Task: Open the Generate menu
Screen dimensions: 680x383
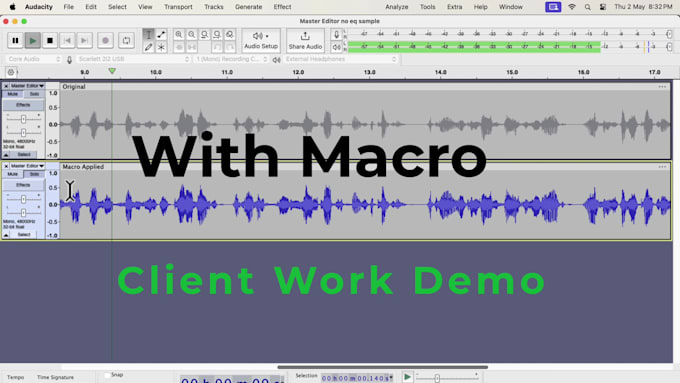Action: tap(248, 7)
